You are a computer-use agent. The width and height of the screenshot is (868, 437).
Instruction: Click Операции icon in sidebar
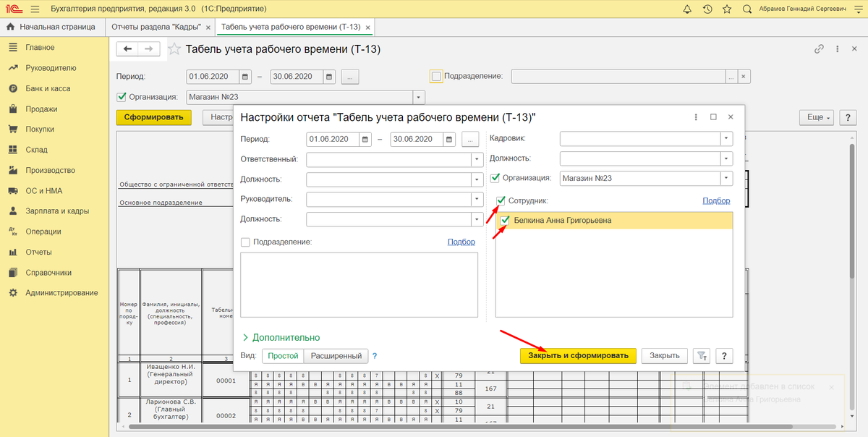coord(12,232)
